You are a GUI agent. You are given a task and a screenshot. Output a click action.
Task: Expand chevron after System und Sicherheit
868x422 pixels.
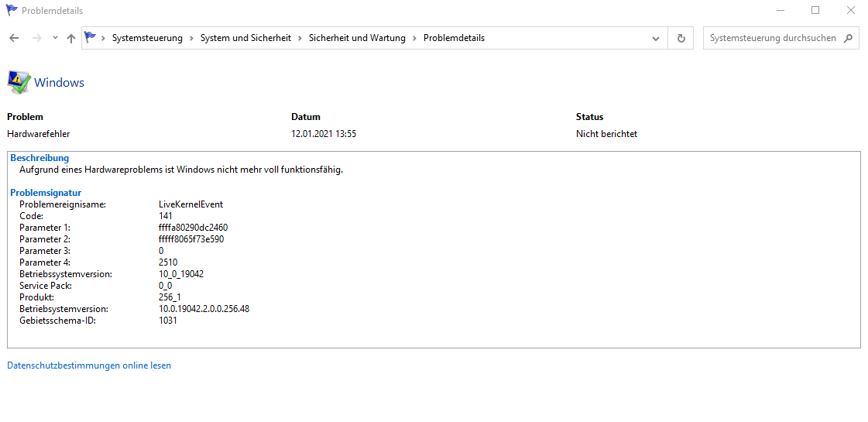[300, 38]
